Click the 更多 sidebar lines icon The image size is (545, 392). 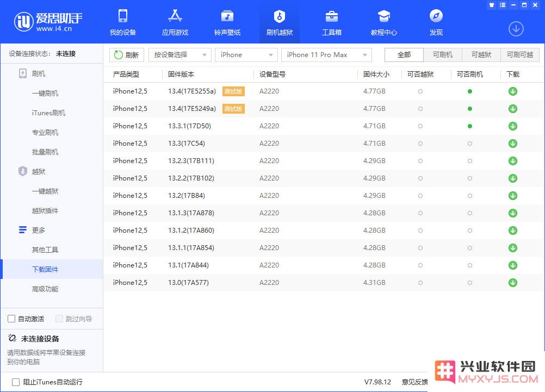click(x=23, y=230)
